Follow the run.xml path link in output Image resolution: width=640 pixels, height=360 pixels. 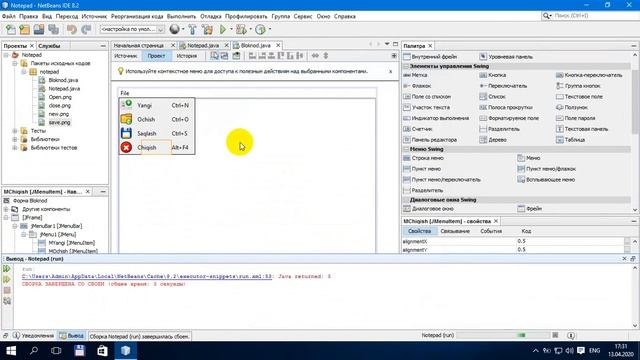point(147,276)
